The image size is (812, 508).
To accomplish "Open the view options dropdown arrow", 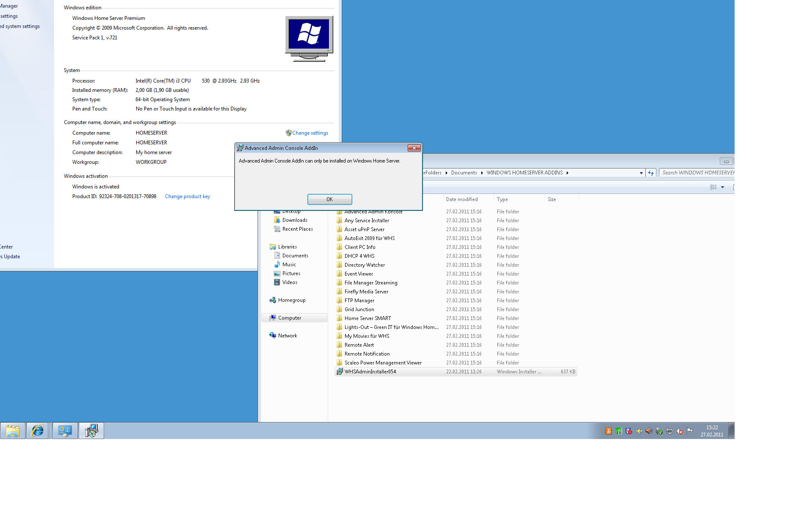I will pos(722,187).
